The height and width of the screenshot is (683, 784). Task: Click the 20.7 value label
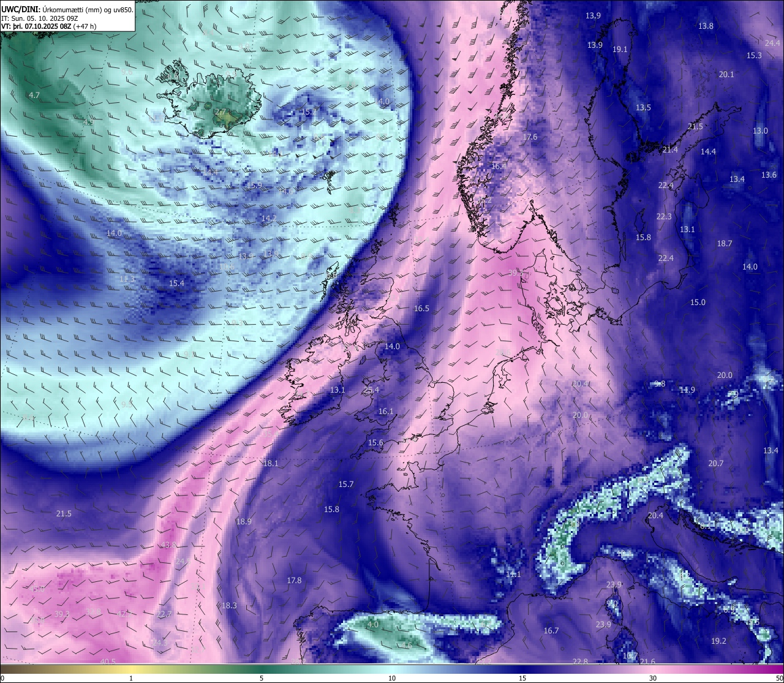715,464
